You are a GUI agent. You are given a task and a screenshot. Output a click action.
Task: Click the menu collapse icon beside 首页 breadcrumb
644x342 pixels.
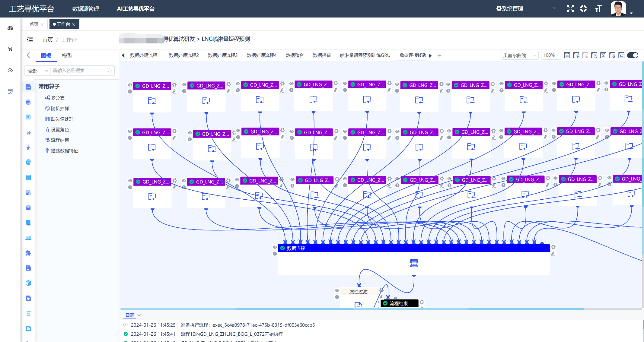[30, 40]
